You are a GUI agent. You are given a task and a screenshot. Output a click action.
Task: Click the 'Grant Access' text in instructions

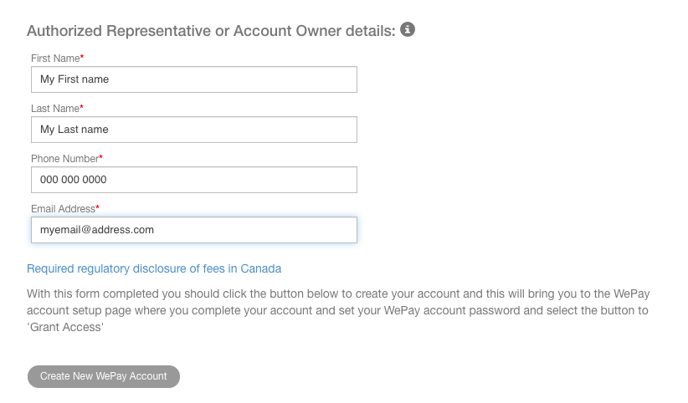(x=63, y=328)
